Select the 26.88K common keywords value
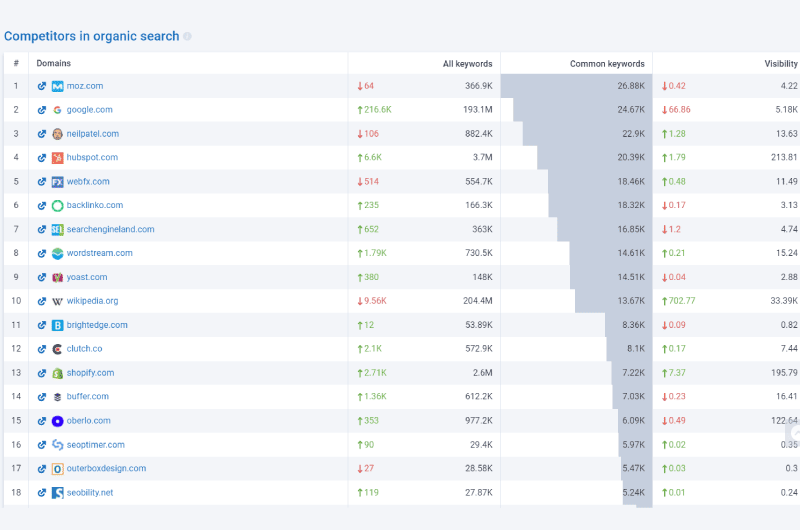 click(631, 86)
